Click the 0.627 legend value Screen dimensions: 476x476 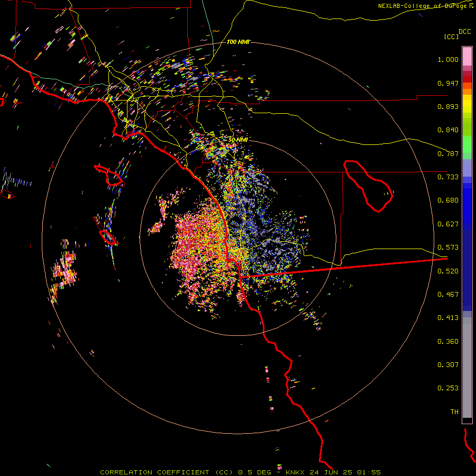click(448, 224)
